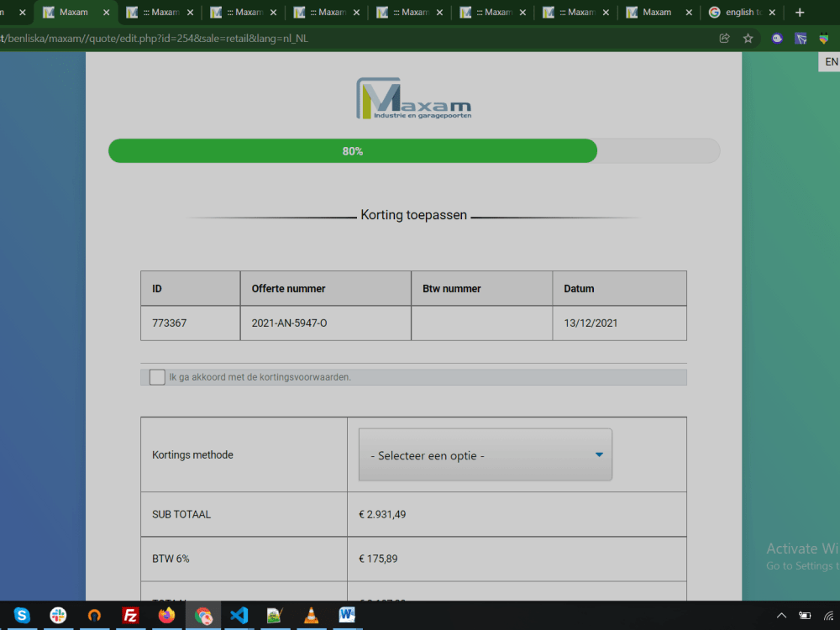Close the 'english to' Google tab
840x630 pixels.
pos(772,12)
